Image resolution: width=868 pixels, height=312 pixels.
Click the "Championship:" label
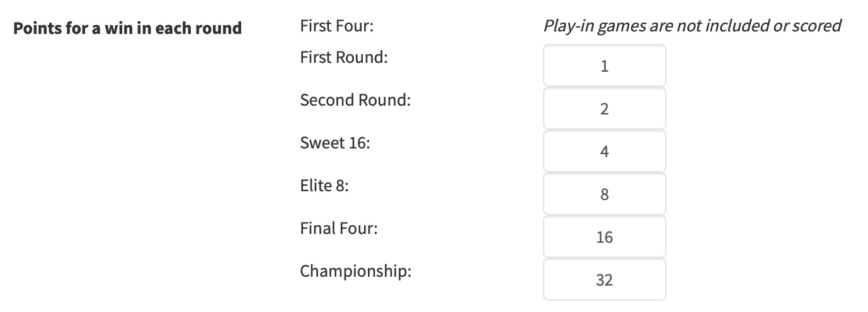(355, 271)
